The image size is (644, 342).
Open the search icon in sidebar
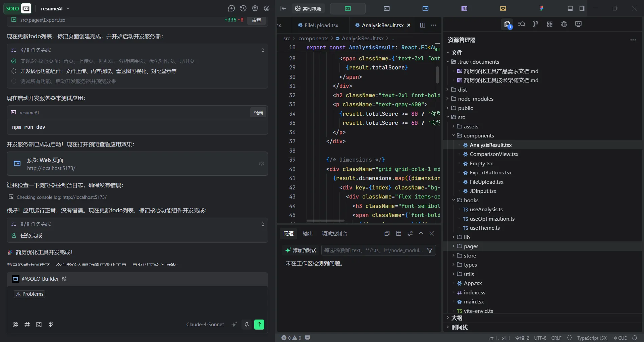click(522, 24)
